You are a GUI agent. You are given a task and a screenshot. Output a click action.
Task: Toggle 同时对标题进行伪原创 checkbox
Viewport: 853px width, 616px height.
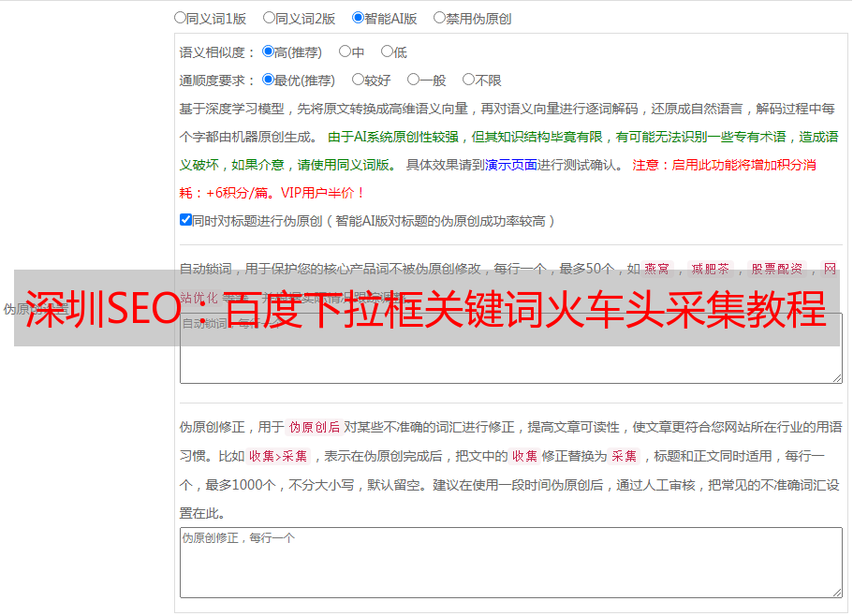pos(185,220)
